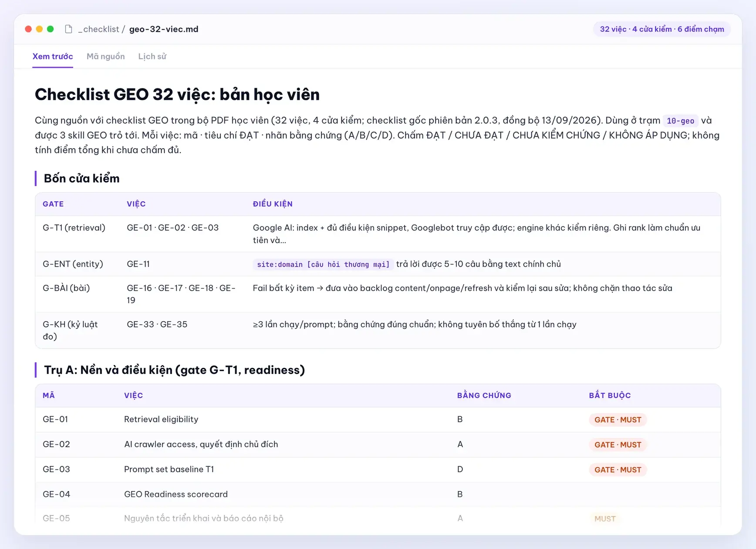756x549 pixels.
Task: Click the yellow minimize window button
Action: pyautogui.click(x=39, y=29)
